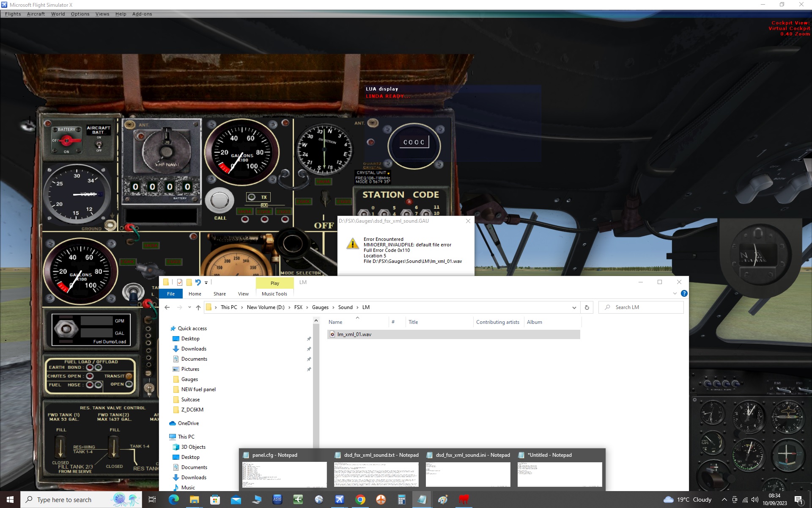Unpin Pictures from Quick access
The width and height of the screenshot is (812, 508).
309,369
